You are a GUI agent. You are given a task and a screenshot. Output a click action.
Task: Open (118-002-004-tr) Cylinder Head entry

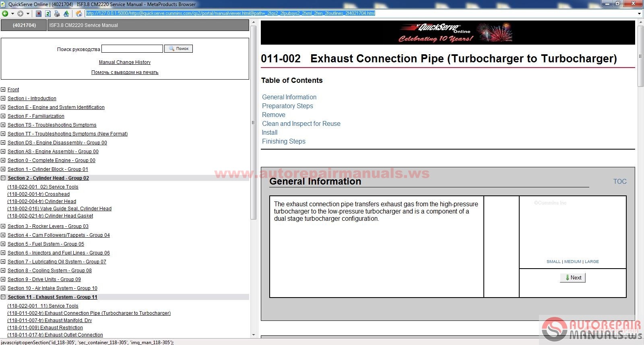42,201
